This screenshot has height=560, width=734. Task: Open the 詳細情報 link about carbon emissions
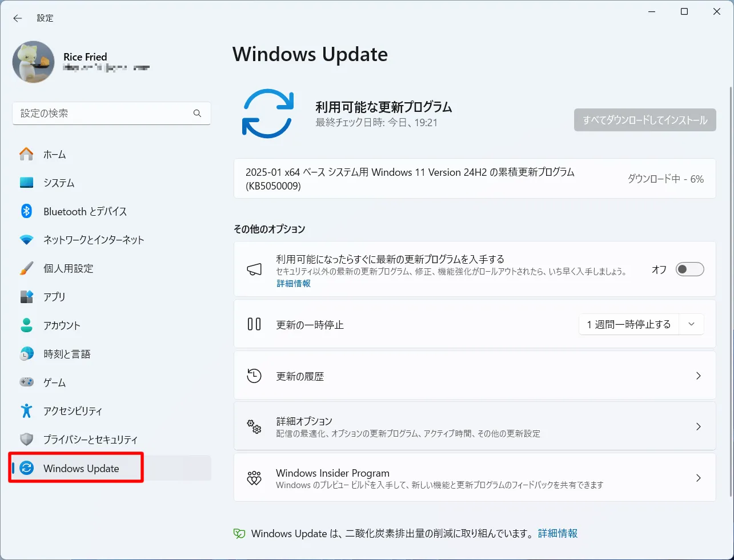[557, 533]
